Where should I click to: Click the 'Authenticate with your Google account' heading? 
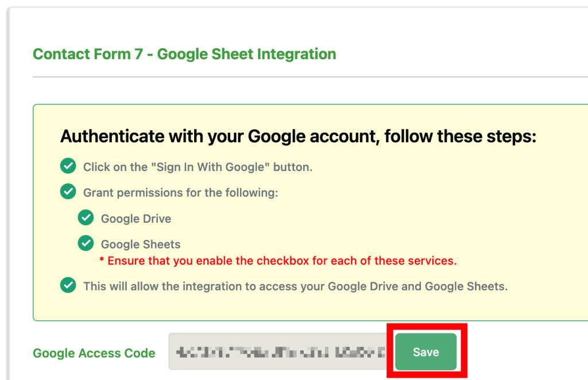click(298, 136)
